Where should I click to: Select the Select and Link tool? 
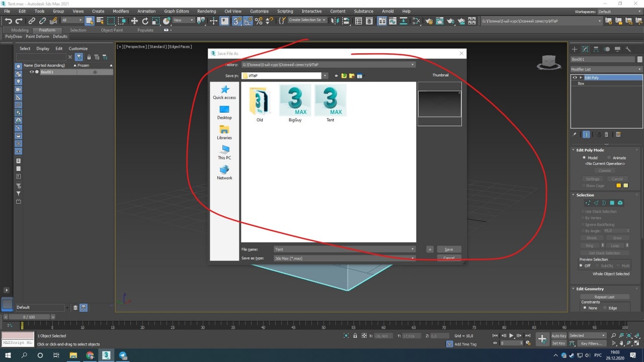(x=32, y=21)
